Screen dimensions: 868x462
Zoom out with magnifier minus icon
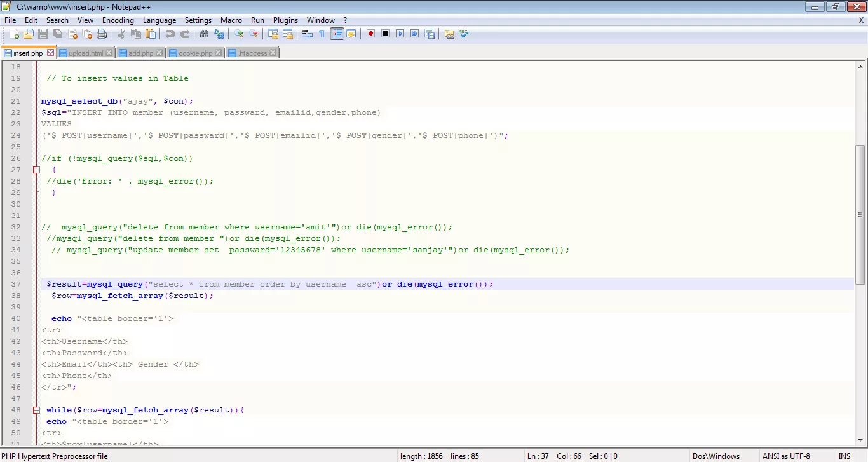tap(253, 34)
